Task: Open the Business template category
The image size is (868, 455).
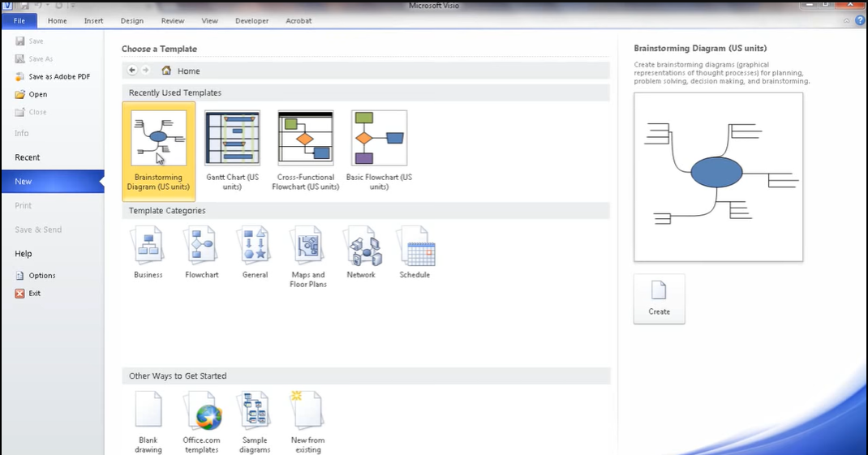Action: (x=148, y=252)
